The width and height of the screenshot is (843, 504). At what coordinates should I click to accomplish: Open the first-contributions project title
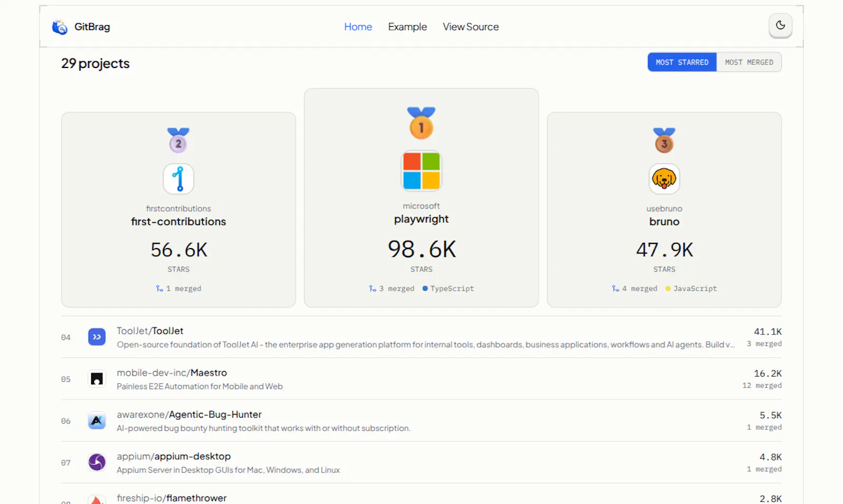(178, 222)
